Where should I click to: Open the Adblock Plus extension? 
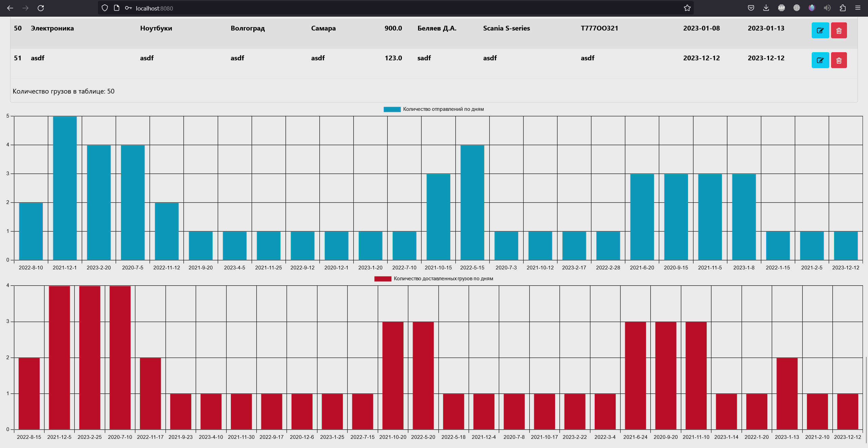781,8
